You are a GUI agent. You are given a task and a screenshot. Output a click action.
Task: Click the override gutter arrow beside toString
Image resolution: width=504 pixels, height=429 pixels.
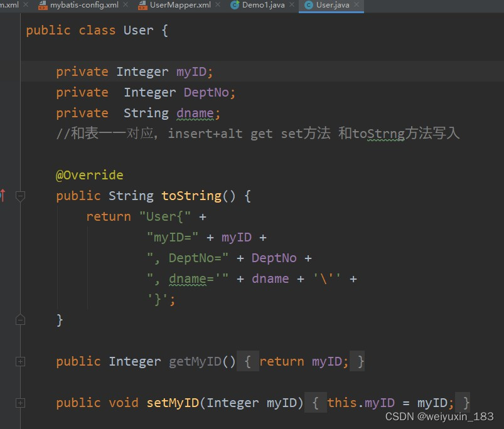[x=3, y=195]
